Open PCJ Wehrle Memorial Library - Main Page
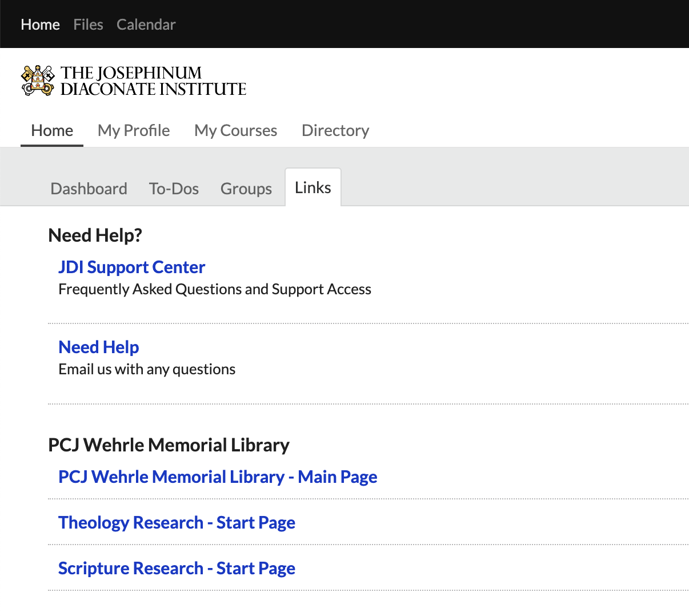Viewport: 689px width, 616px height. tap(218, 477)
